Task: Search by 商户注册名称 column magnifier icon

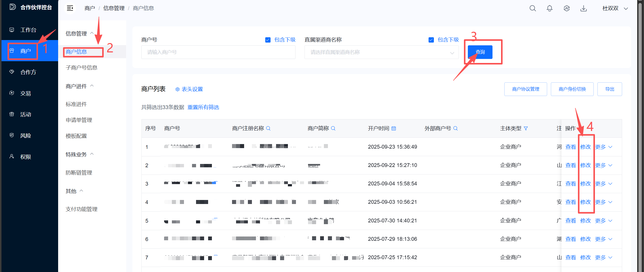Action: coord(268,128)
